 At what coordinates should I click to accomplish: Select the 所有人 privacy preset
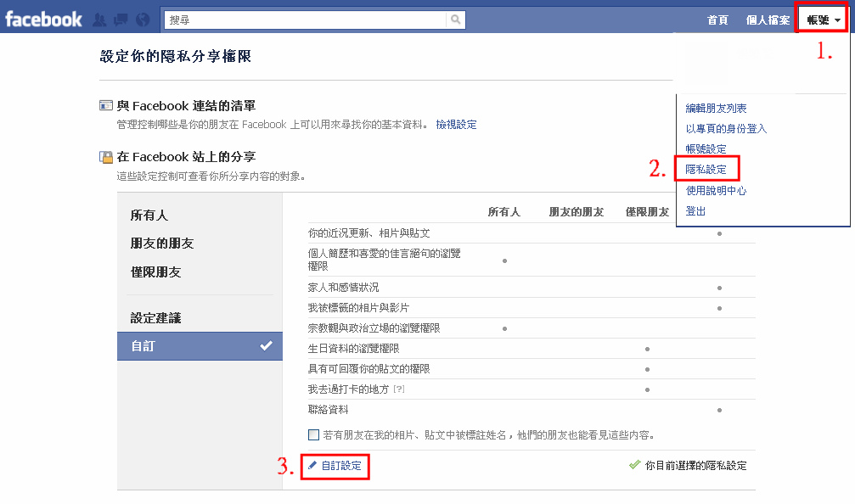pyautogui.click(x=149, y=216)
